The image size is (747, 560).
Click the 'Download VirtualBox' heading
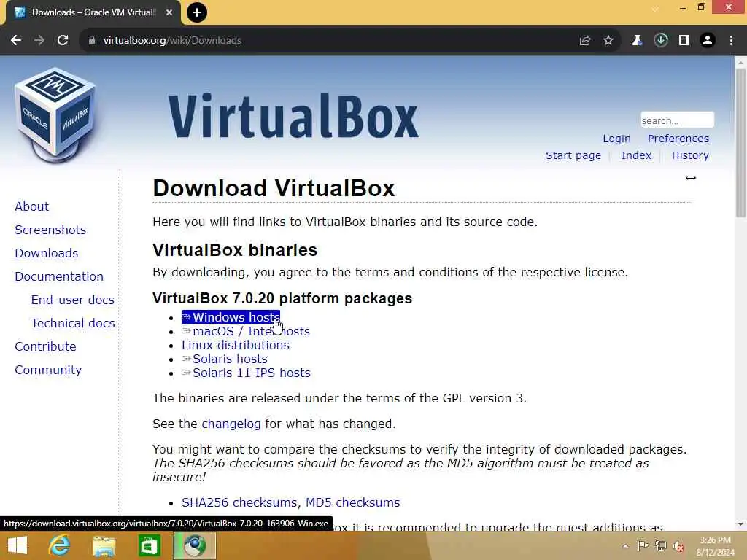coord(274,188)
